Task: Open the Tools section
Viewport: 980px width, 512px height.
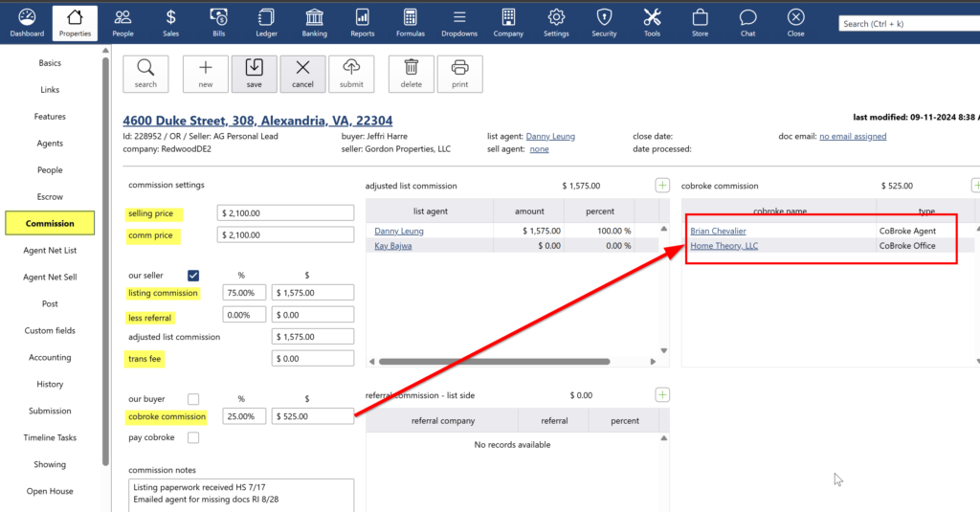Action: pos(652,23)
